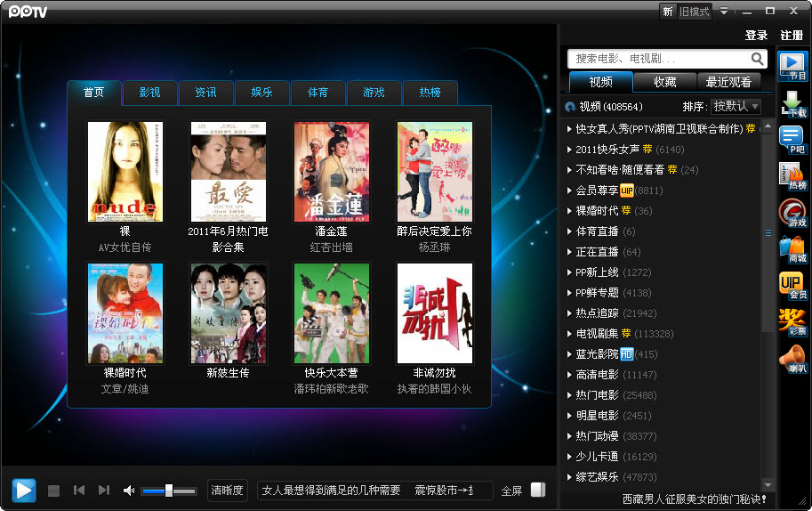
Task: Stop playback with the square button
Action: click(x=54, y=491)
